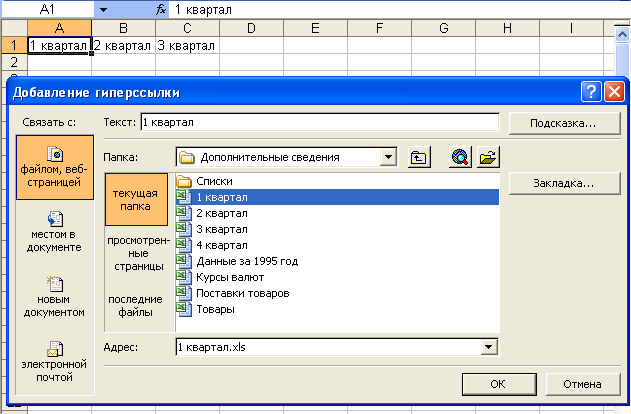
Task: Click the Закладка button
Action: coord(564,183)
